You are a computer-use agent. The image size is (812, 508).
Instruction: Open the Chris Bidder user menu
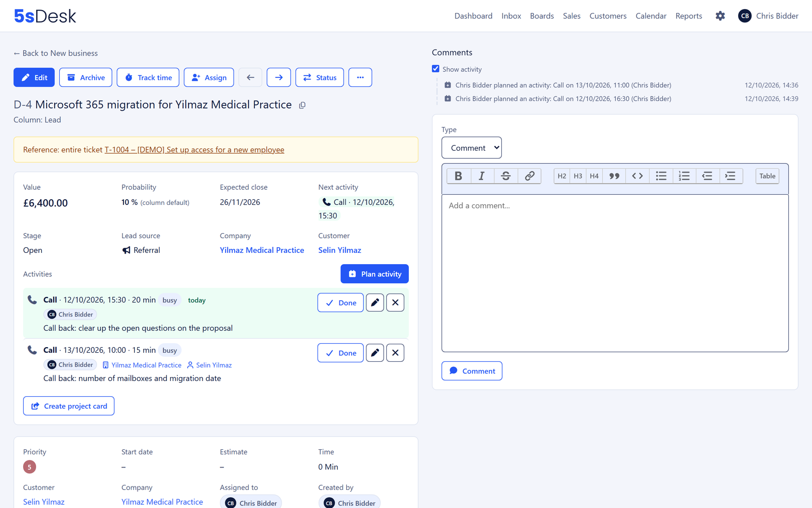pos(768,16)
